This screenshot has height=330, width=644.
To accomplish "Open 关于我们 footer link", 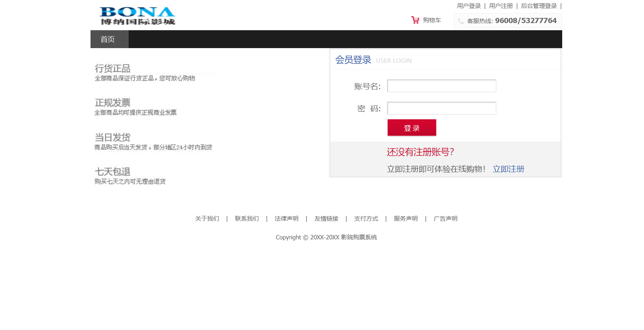I will click(207, 219).
